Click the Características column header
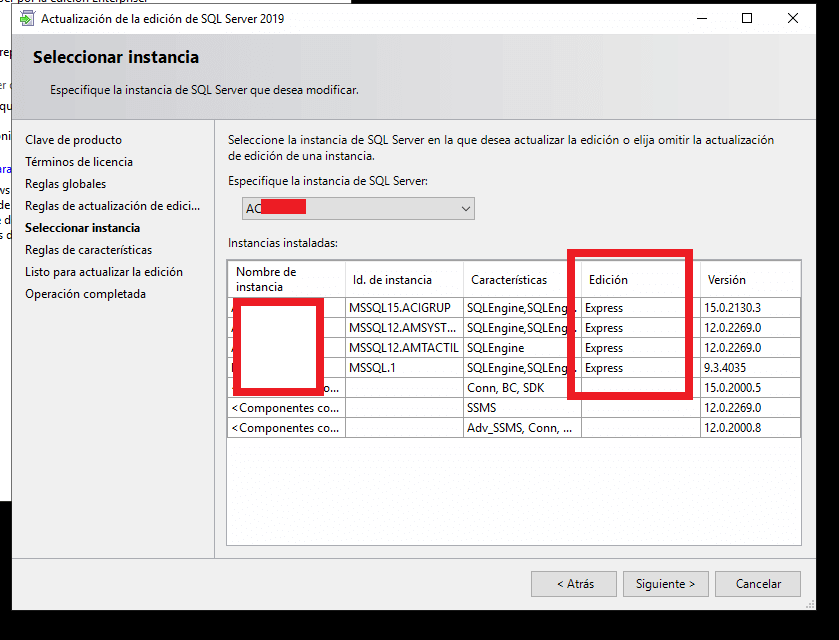The width and height of the screenshot is (839, 640). pyautogui.click(x=522, y=279)
